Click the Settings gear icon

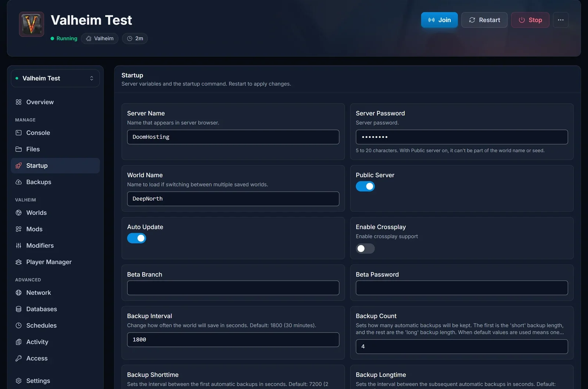click(x=19, y=381)
